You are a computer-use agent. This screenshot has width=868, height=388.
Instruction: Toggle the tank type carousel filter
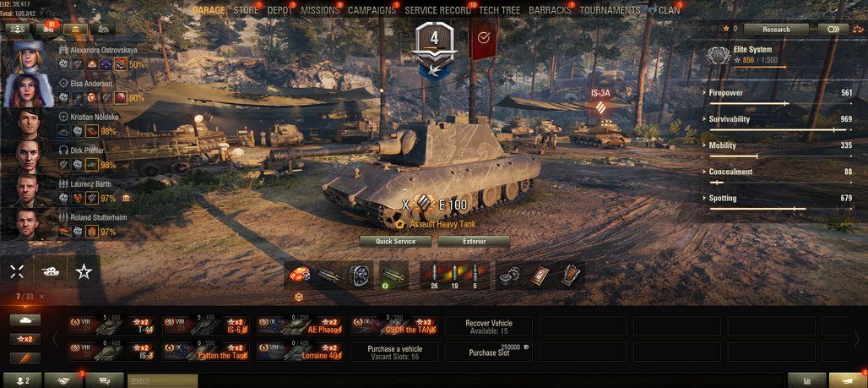pyautogui.click(x=25, y=320)
